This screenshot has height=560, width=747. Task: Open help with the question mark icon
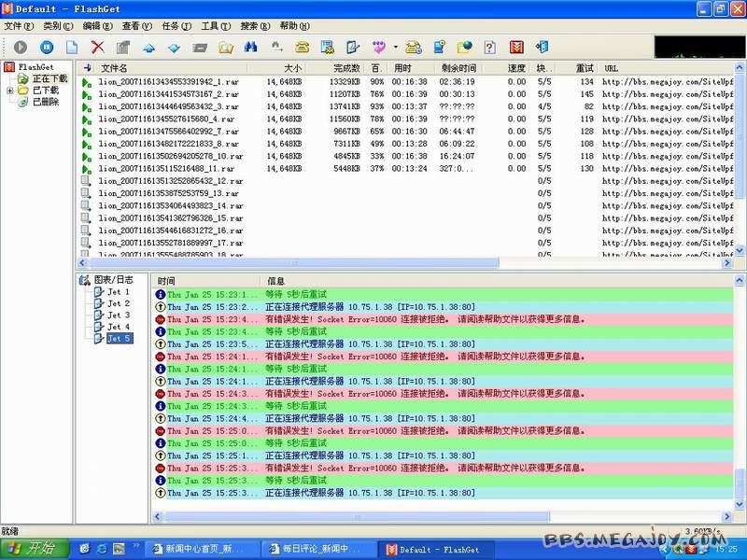[x=489, y=47]
